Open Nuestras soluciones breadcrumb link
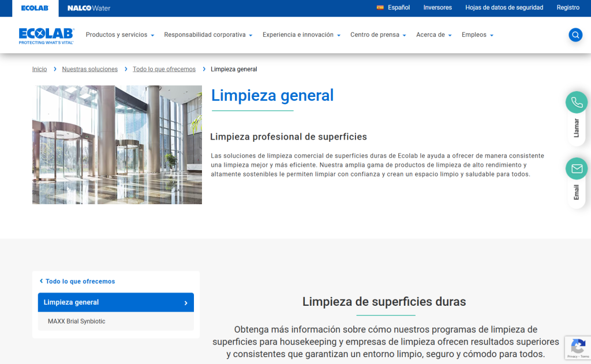 coord(89,69)
